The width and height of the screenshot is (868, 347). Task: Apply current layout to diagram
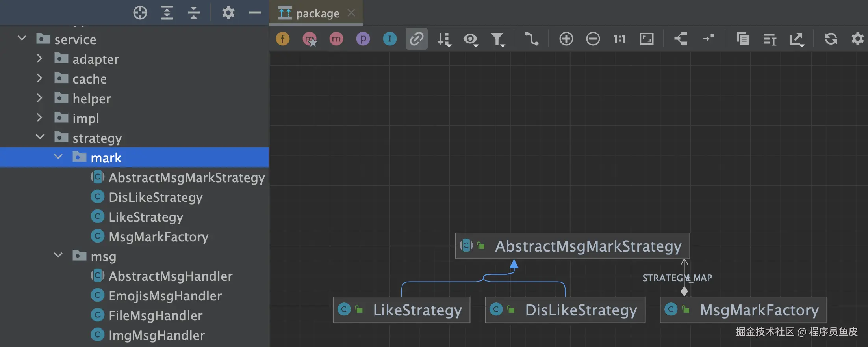(x=681, y=39)
